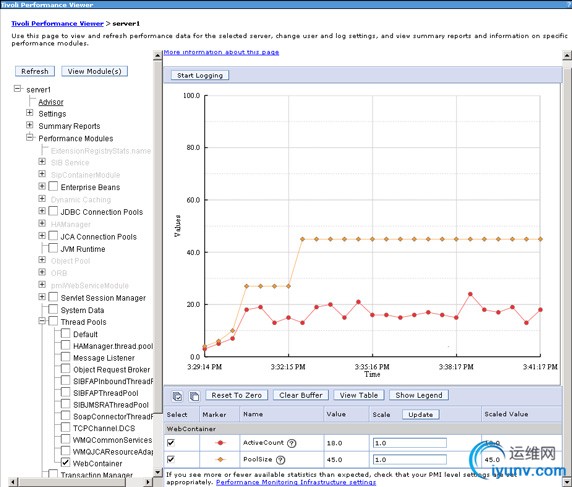Image resolution: width=572 pixels, height=487 pixels.
Task: Check the Enterprise Beans module checkbox
Action: (53, 186)
